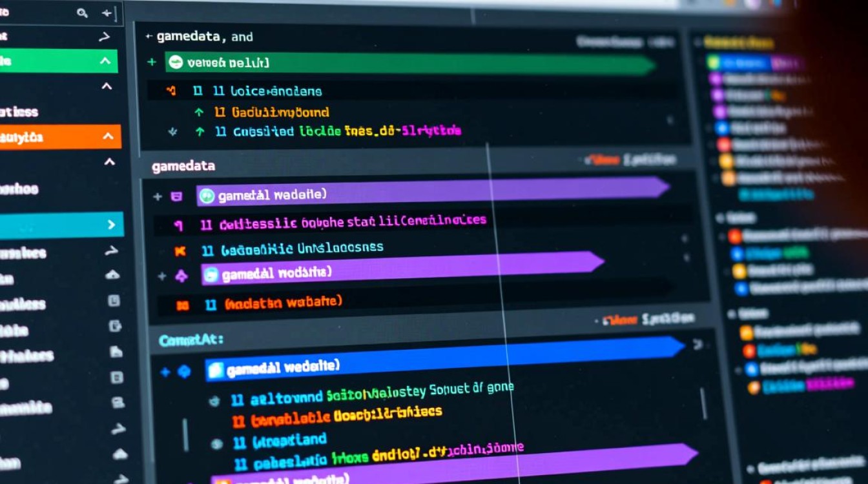Click the blue hexagon icon beside the blue bar
Viewport: 868px width, 484px height.
184,372
